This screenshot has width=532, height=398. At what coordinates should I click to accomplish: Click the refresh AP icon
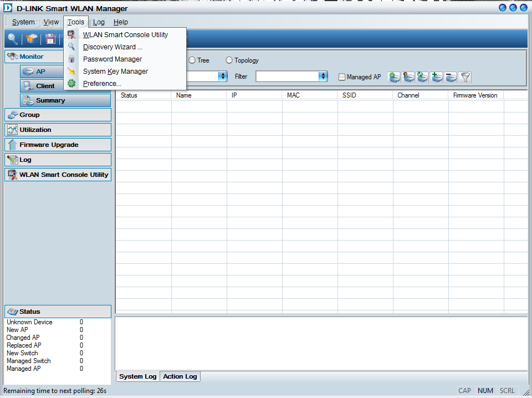click(423, 78)
